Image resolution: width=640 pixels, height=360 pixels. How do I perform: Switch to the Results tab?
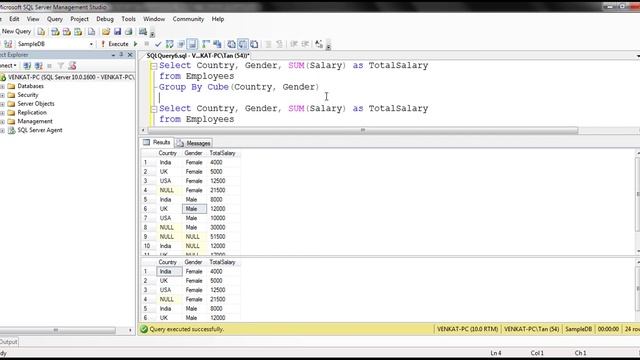[x=157, y=142]
